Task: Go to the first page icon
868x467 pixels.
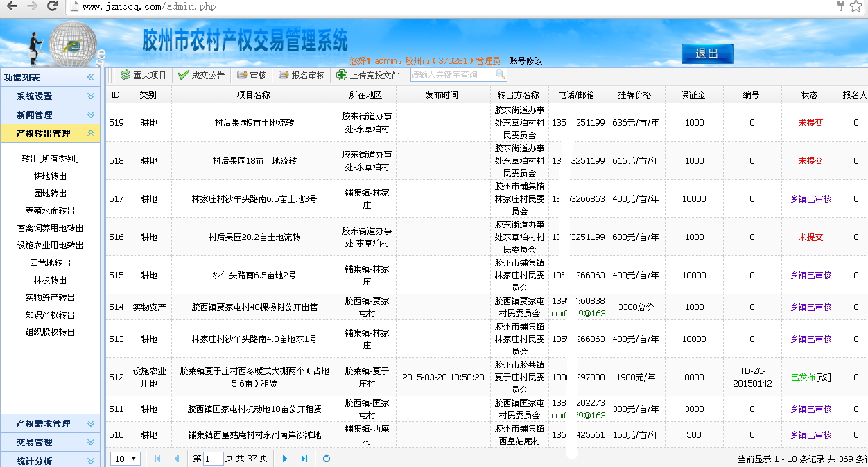Action: (x=157, y=459)
